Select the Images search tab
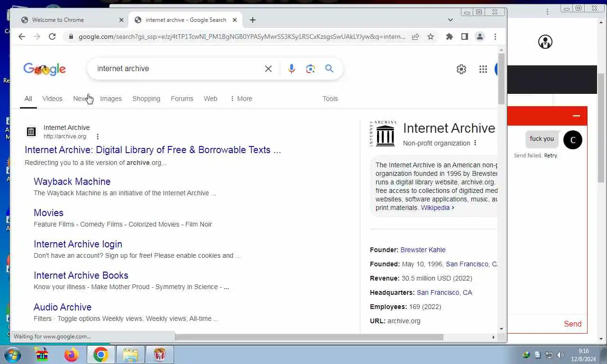The height and width of the screenshot is (364, 607). pos(111,99)
